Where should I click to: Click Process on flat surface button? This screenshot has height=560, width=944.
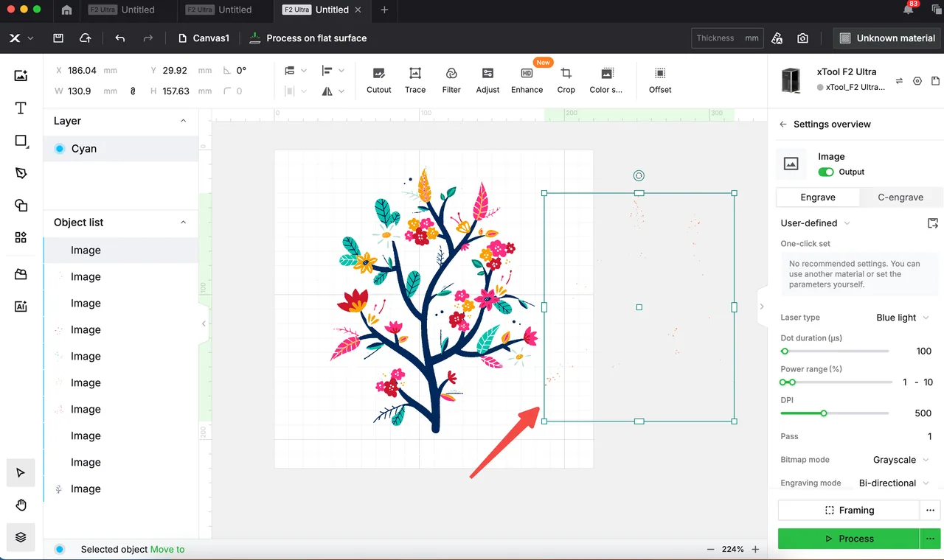coord(308,38)
